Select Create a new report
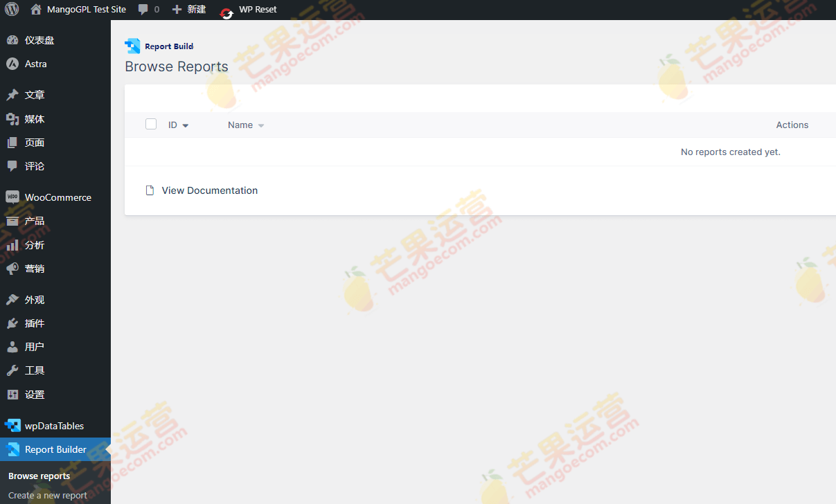The image size is (836, 504). [x=48, y=495]
